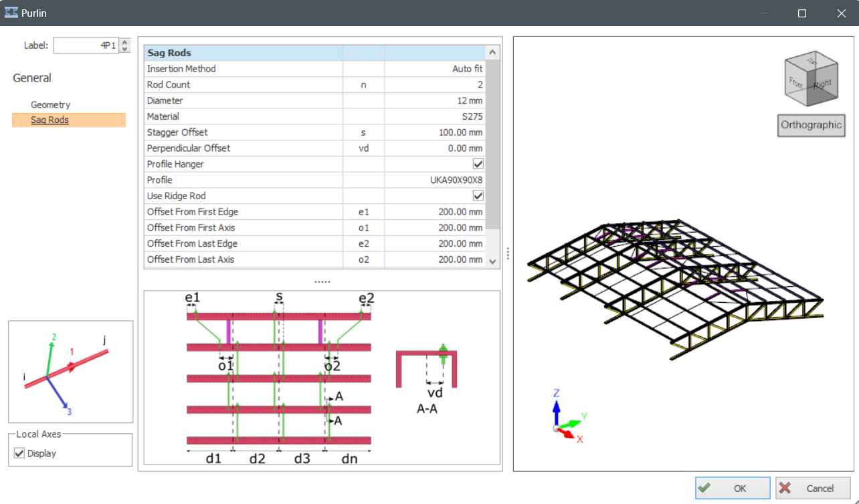
Task: Toggle the Orthographic projection button
Action: coord(811,125)
